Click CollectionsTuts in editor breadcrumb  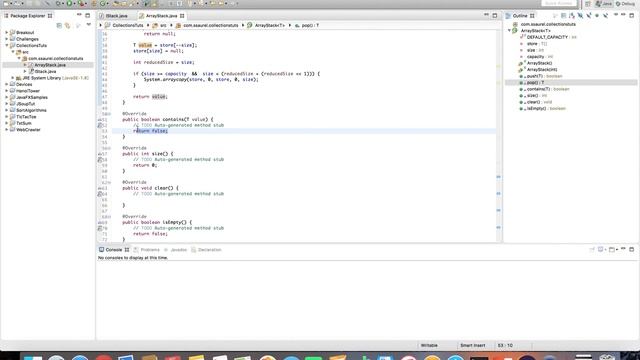[x=124, y=25]
